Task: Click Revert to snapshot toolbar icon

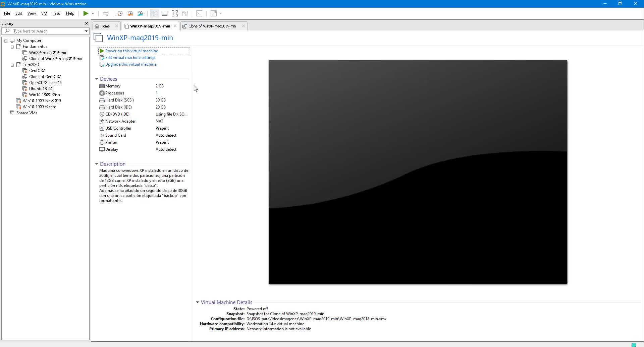Action: pos(130,13)
